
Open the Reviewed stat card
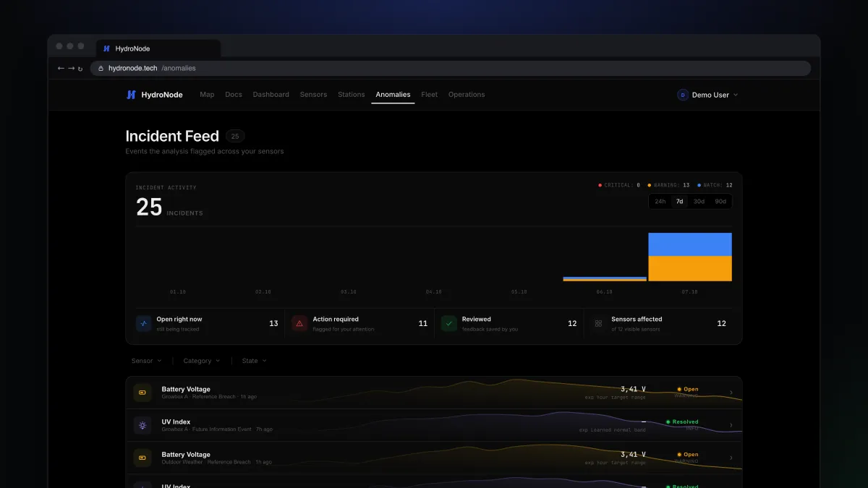[509, 323]
